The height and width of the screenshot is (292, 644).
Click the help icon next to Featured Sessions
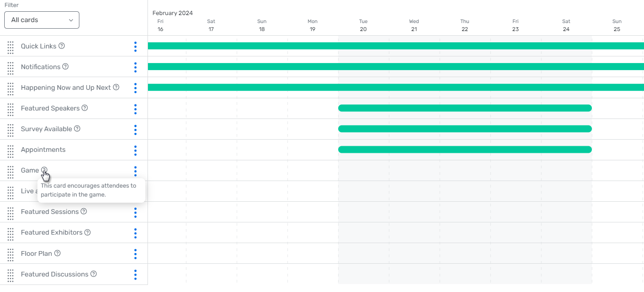tap(84, 211)
